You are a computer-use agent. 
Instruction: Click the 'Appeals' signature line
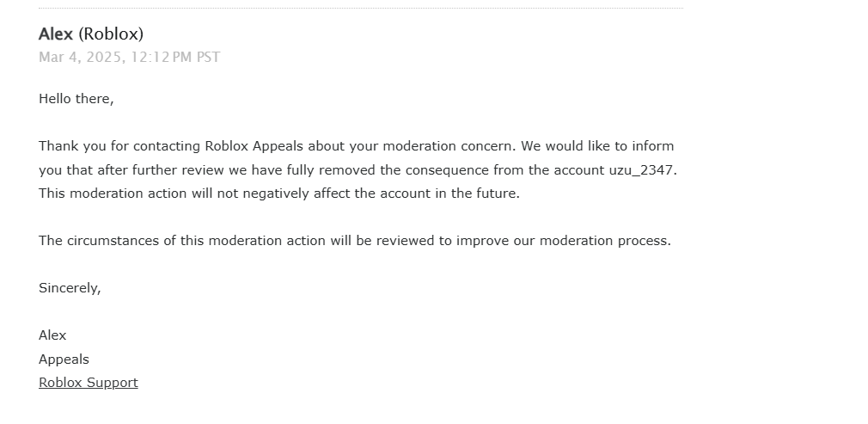pos(64,359)
